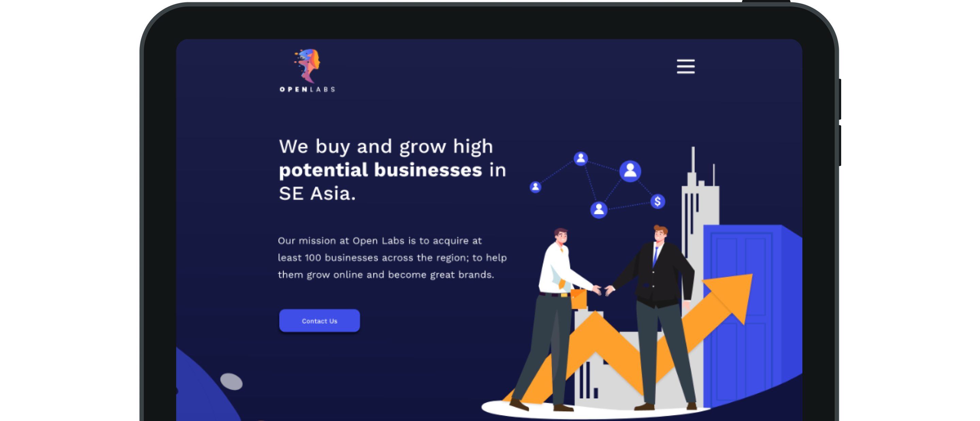Click the headline 'potential businesses' text
Image resolution: width=980 pixels, height=421 pixels.
[x=380, y=170]
